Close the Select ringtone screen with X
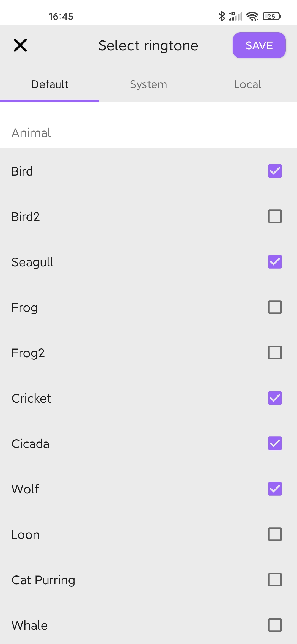Image resolution: width=297 pixels, height=644 pixels. pos(20,45)
